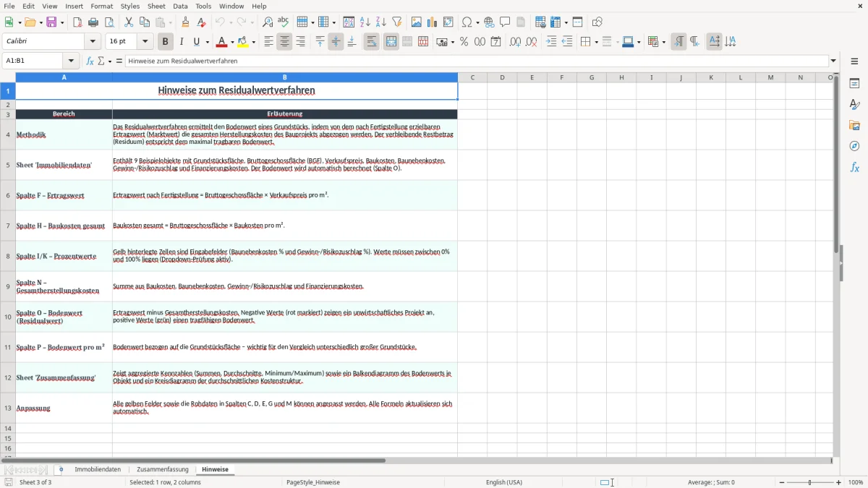The image size is (868, 488).
Task: Click the Export as PDF icon
Action: (x=77, y=22)
